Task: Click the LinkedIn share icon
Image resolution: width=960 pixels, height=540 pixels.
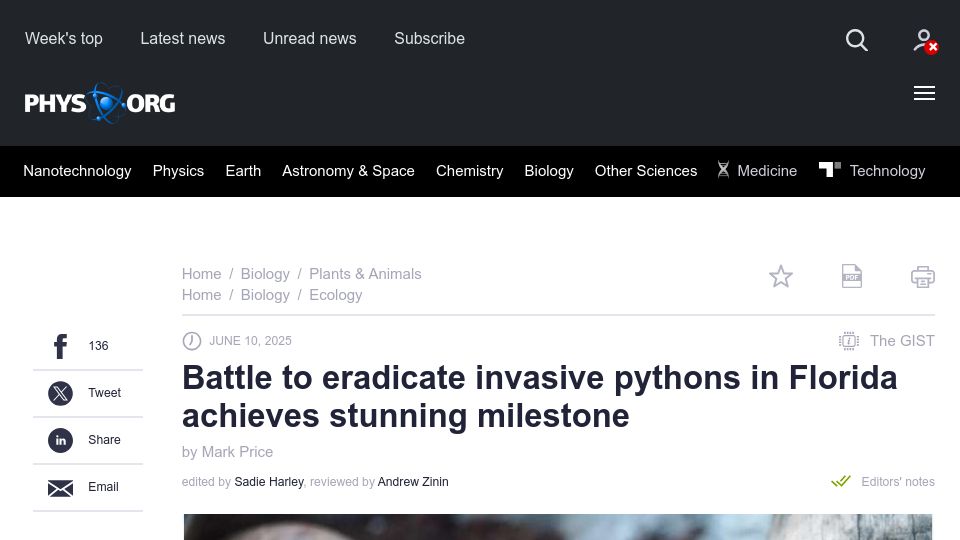Action: click(61, 440)
